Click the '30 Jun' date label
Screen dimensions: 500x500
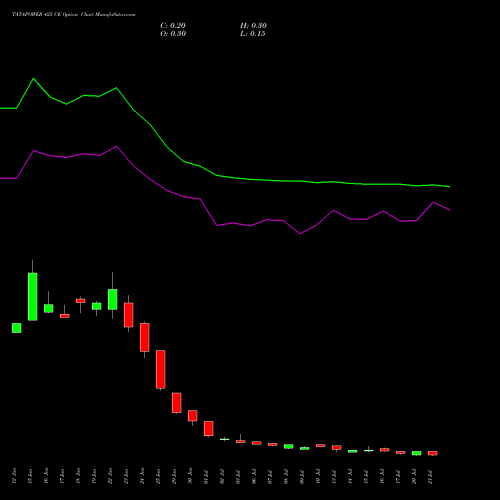(190, 476)
